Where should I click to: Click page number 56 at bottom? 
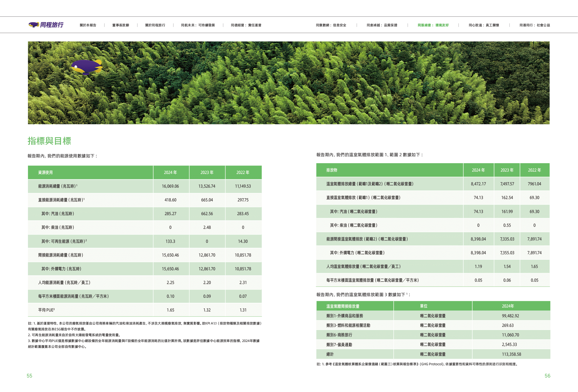pos(547,376)
